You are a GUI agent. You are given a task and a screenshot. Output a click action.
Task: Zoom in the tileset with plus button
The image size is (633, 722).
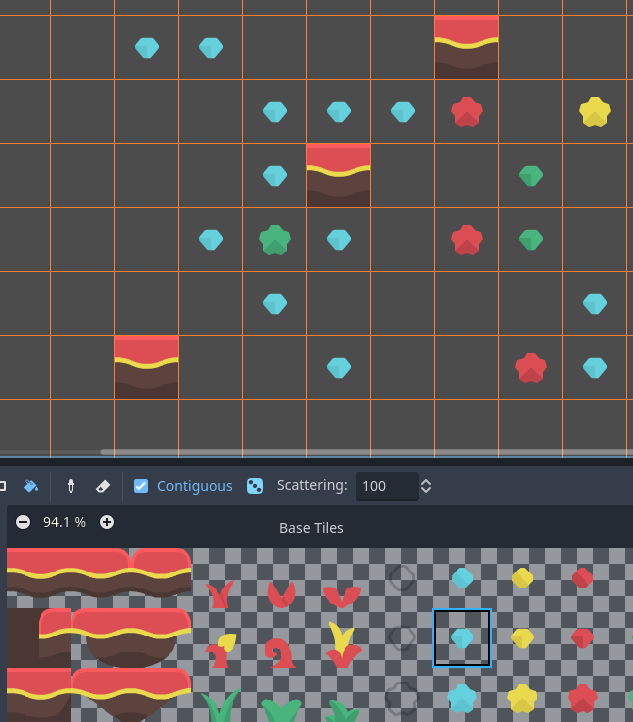click(x=107, y=522)
